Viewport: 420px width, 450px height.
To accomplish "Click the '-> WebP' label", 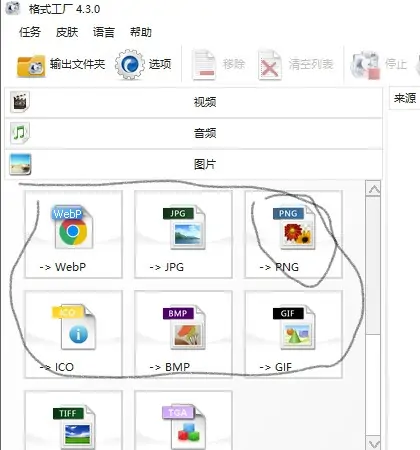I will [63, 267].
